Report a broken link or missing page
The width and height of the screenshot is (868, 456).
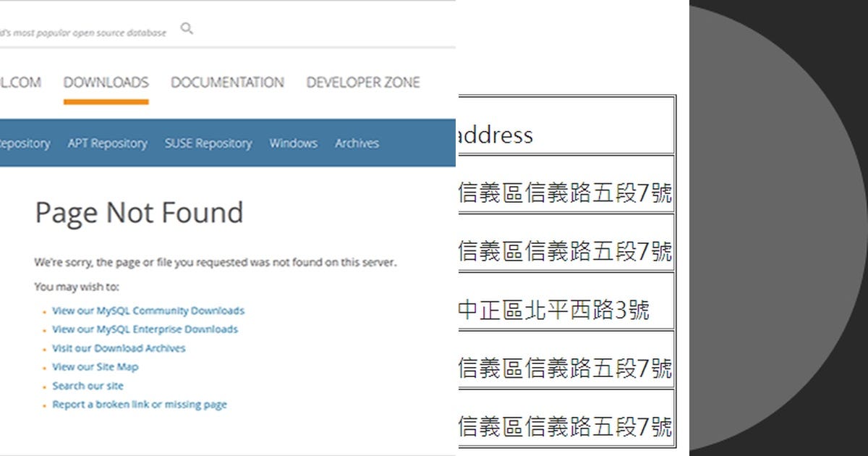pos(140,404)
